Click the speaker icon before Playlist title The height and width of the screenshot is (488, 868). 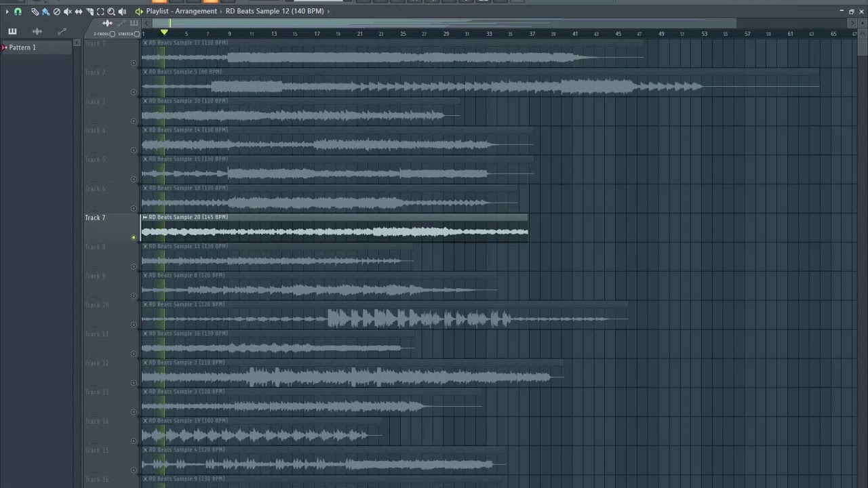point(139,12)
